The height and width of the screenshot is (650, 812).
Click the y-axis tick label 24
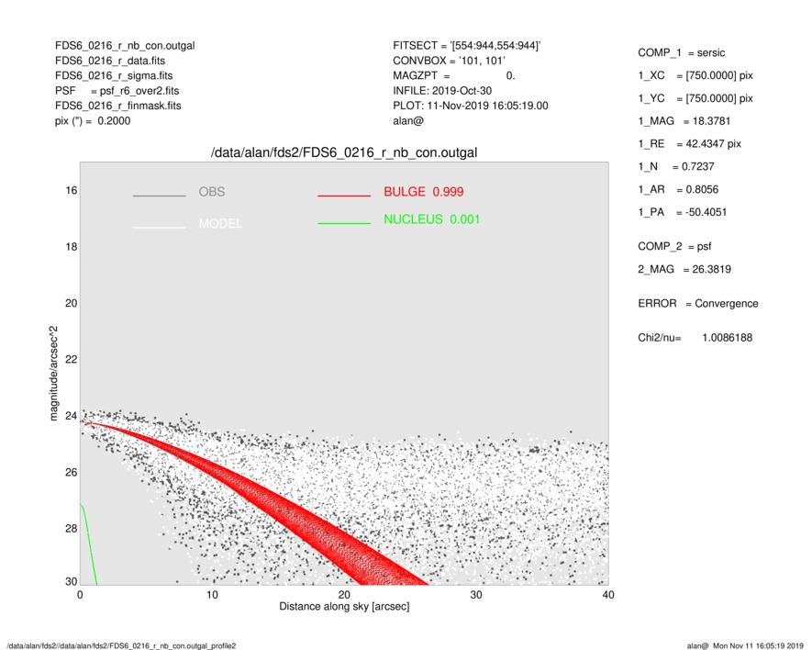71,416
